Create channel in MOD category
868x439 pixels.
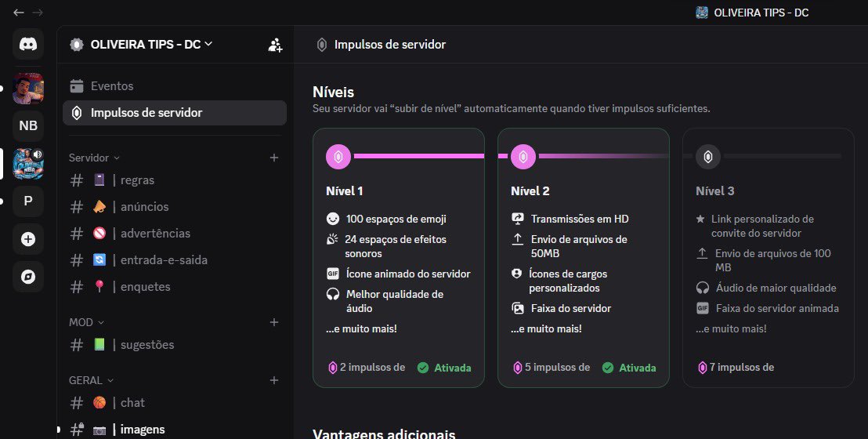click(x=274, y=323)
